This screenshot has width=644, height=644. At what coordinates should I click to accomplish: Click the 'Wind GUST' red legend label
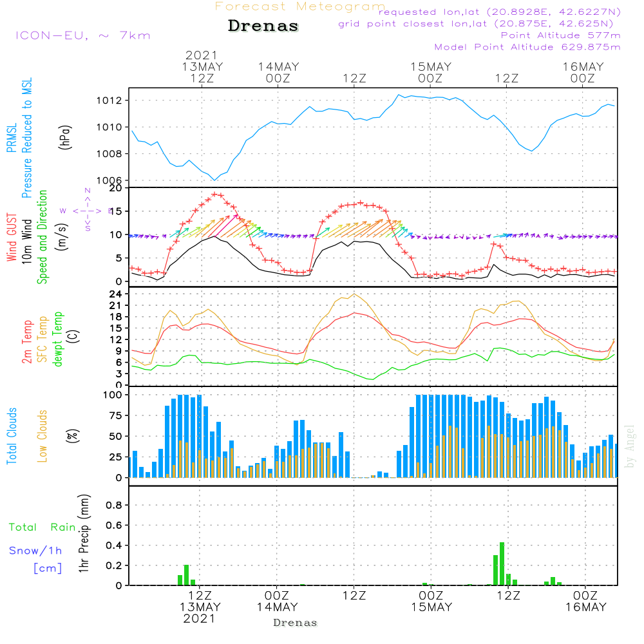coord(12,237)
